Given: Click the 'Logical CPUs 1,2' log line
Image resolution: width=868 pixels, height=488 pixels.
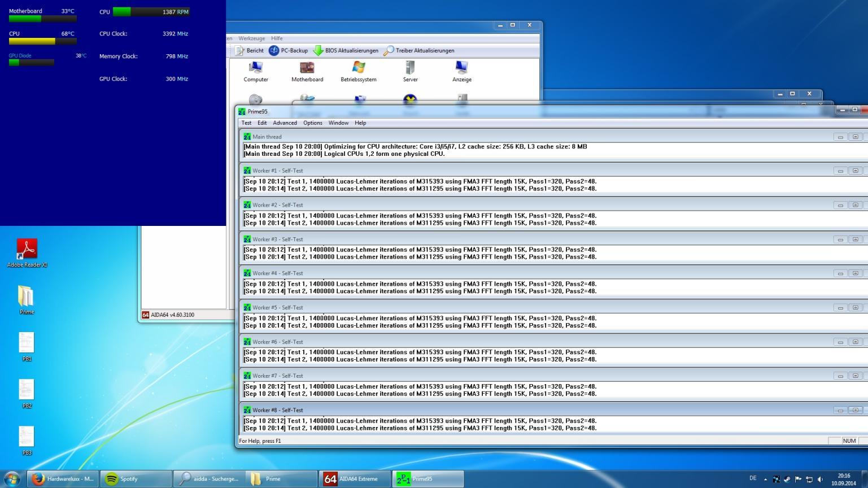Looking at the screenshot, I should point(344,154).
